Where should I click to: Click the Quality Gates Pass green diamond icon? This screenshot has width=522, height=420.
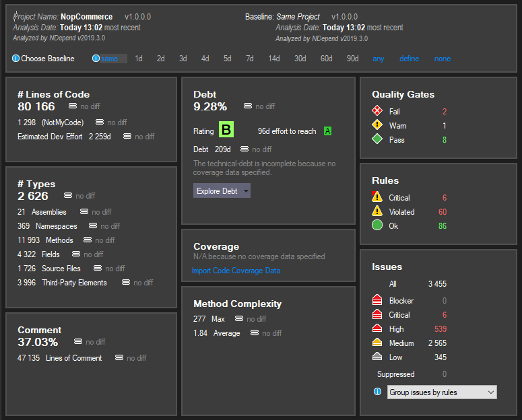tap(377, 139)
